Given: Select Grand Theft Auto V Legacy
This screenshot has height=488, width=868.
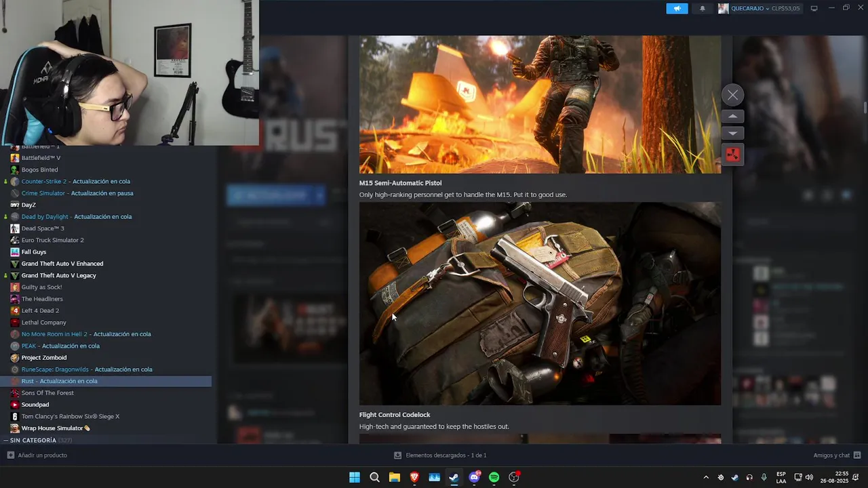Looking at the screenshot, I should pyautogui.click(x=58, y=275).
